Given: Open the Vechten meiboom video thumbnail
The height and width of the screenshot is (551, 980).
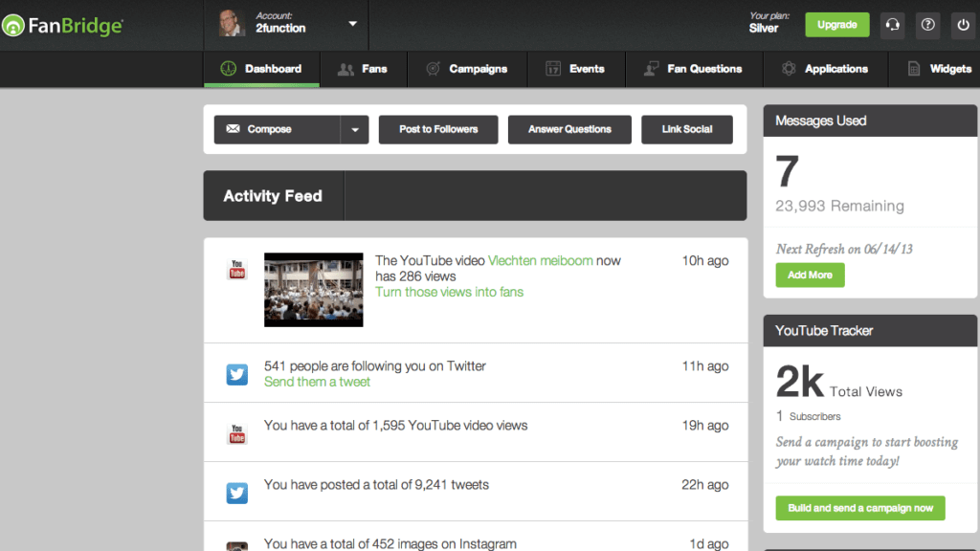Looking at the screenshot, I should click(x=313, y=289).
